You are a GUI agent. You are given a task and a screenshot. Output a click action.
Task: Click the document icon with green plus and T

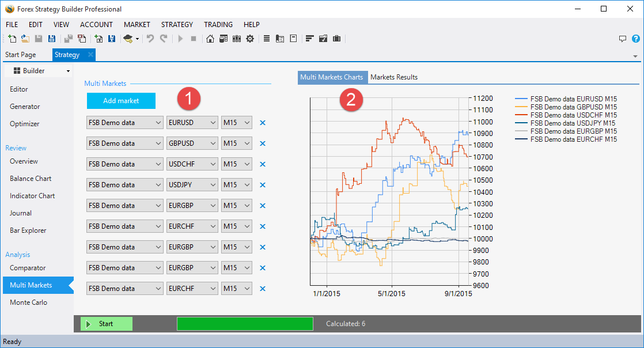coord(99,39)
